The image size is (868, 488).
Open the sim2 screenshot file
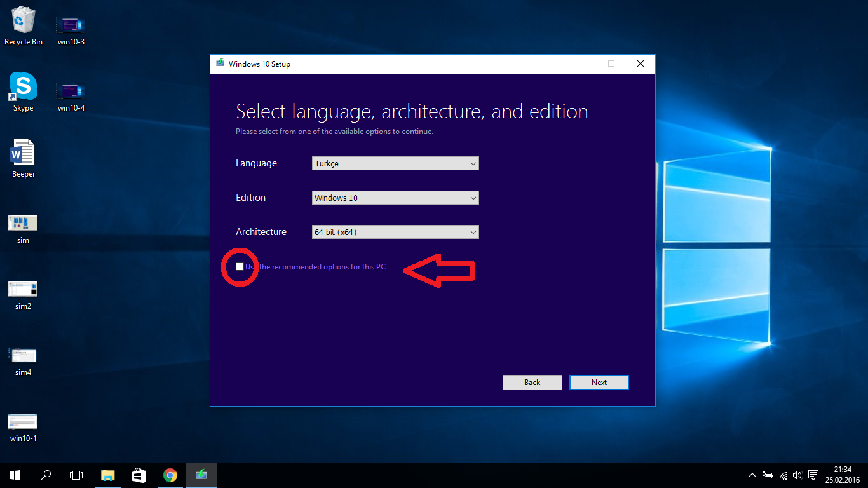point(23,289)
